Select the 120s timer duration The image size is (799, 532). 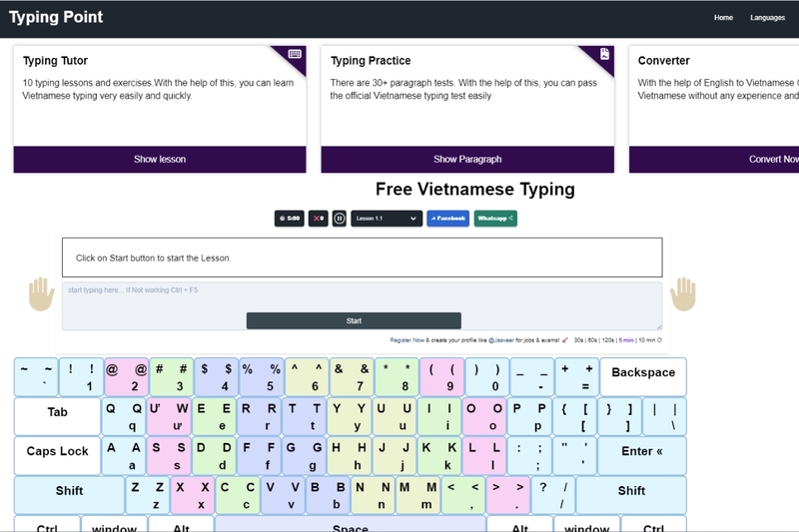608,340
